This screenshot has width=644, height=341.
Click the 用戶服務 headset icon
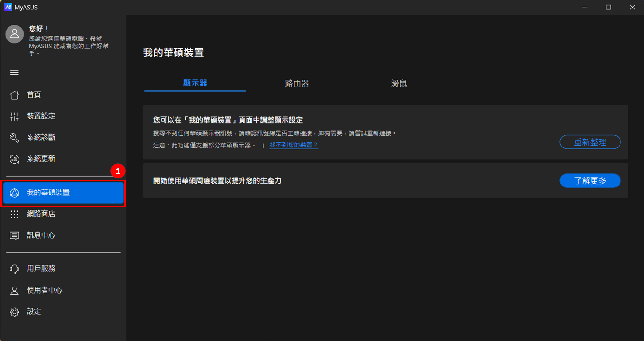(15, 269)
